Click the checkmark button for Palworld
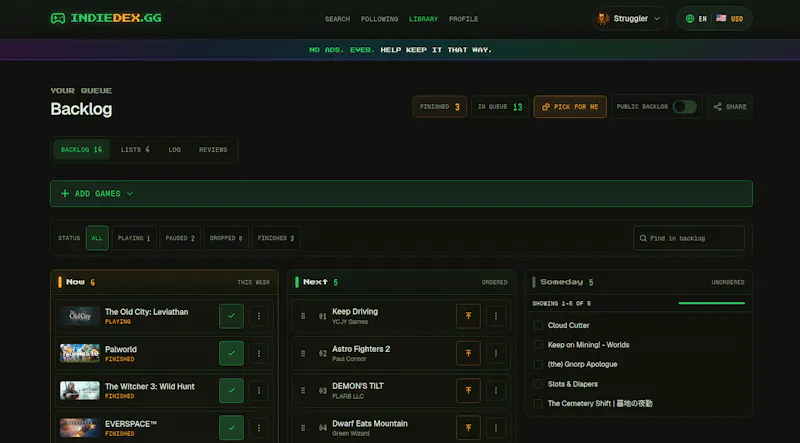Viewport: 800px width, 443px height. (x=232, y=353)
